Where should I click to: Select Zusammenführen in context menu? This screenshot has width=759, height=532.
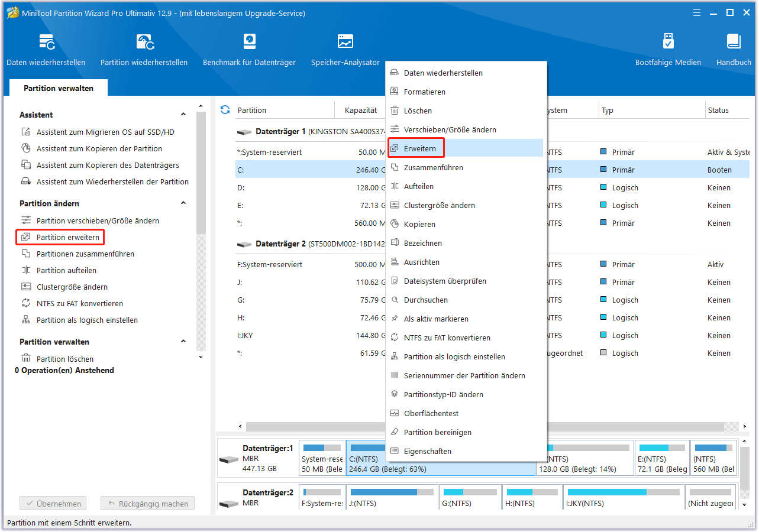[x=466, y=168]
